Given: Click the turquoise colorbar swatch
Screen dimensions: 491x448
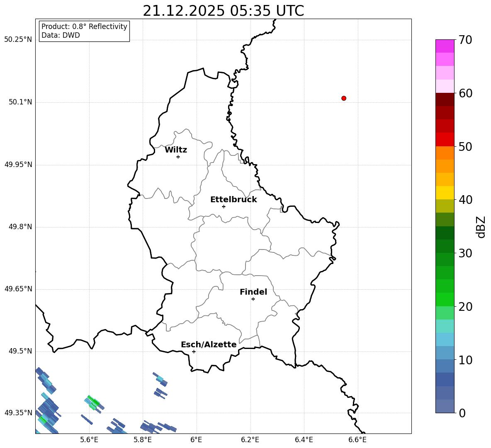Looking at the screenshot, I should pos(445,326).
